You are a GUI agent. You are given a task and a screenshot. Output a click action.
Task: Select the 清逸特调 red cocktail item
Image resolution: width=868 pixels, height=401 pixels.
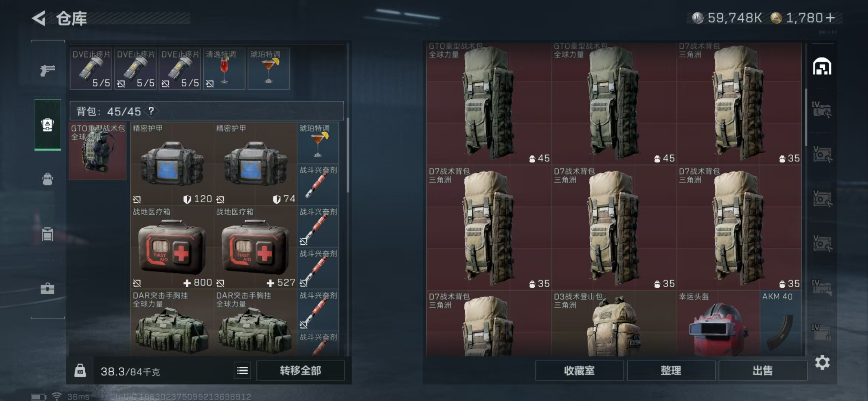click(224, 69)
